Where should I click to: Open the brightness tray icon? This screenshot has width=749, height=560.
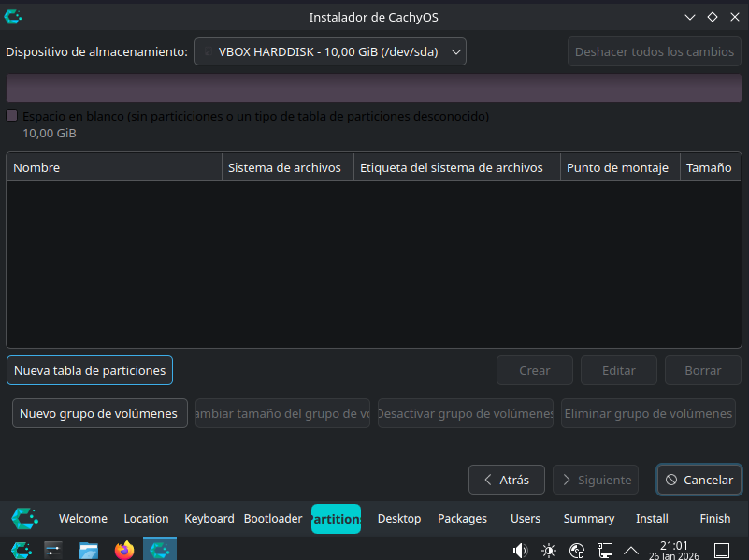click(x=549, y=550)
